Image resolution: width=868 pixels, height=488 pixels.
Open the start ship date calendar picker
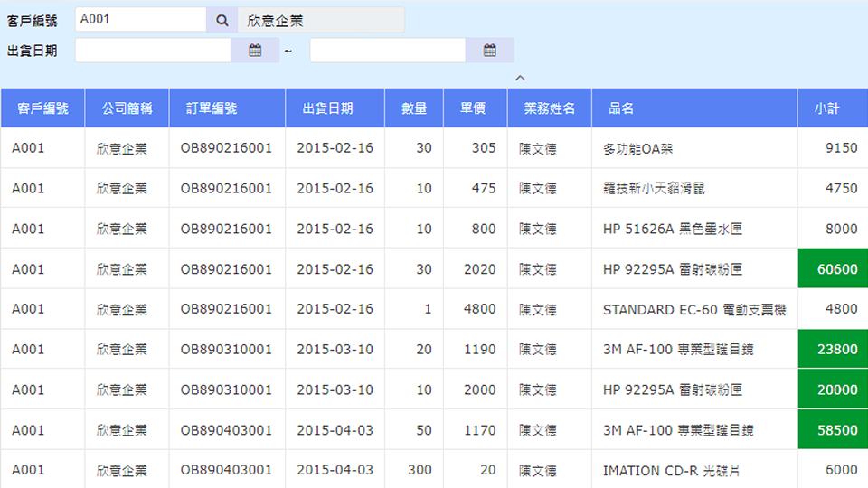coord(255,51)
